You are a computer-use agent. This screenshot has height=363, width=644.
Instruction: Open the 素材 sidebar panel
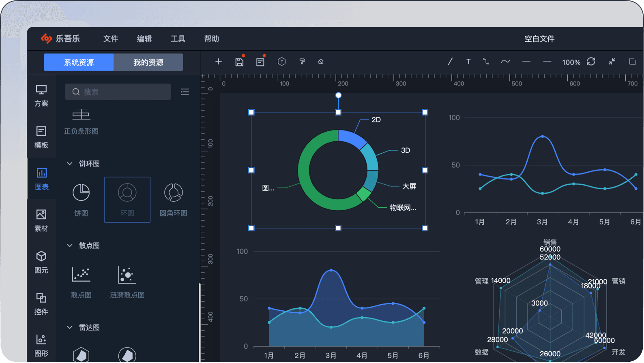[x=41, y=220]
